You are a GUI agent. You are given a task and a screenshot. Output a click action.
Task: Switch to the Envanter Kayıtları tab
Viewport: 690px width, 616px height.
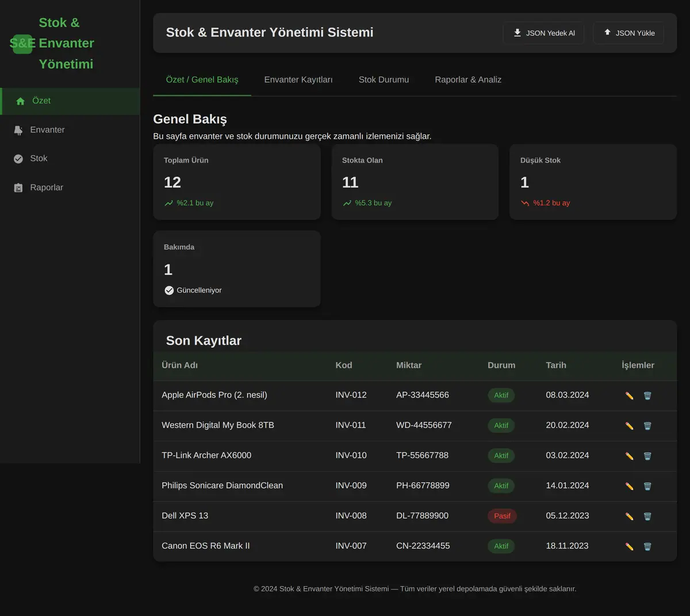pos(298,80)
